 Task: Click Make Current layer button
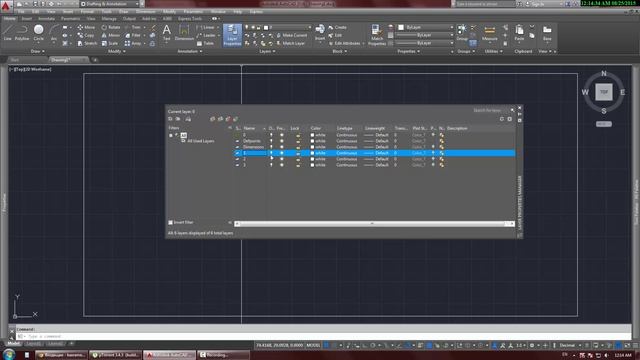pyautogui.click(x=291, y=36)
